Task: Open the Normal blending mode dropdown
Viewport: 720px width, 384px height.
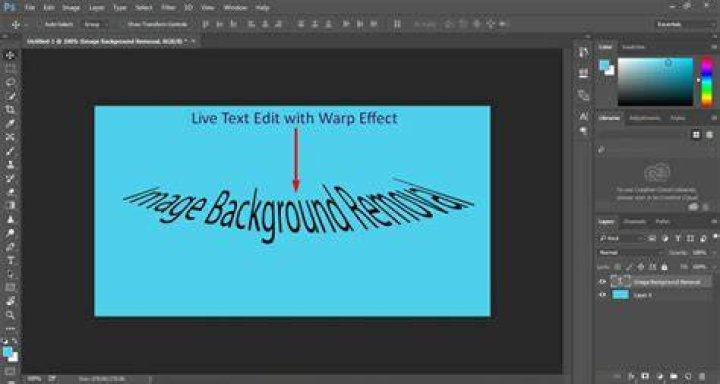Action: 630,253
